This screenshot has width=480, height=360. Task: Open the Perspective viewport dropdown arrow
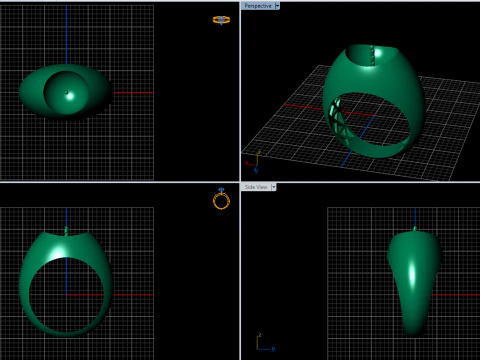277,6
